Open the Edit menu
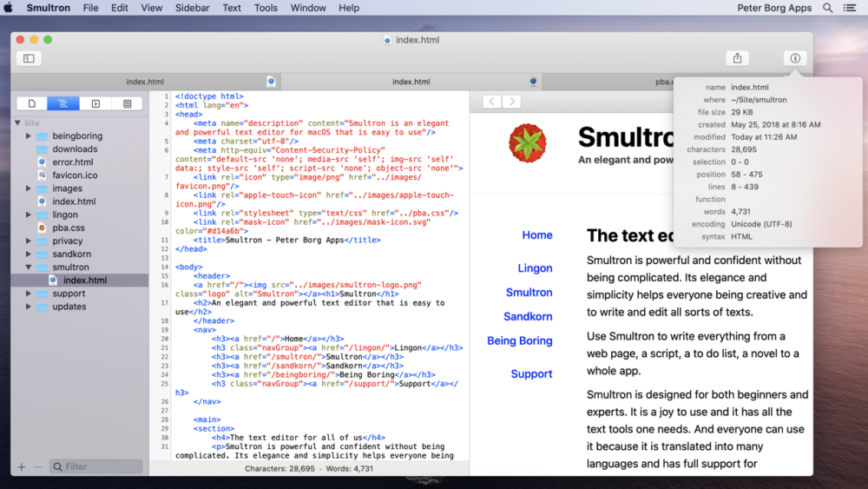 [x=119, y=8]
